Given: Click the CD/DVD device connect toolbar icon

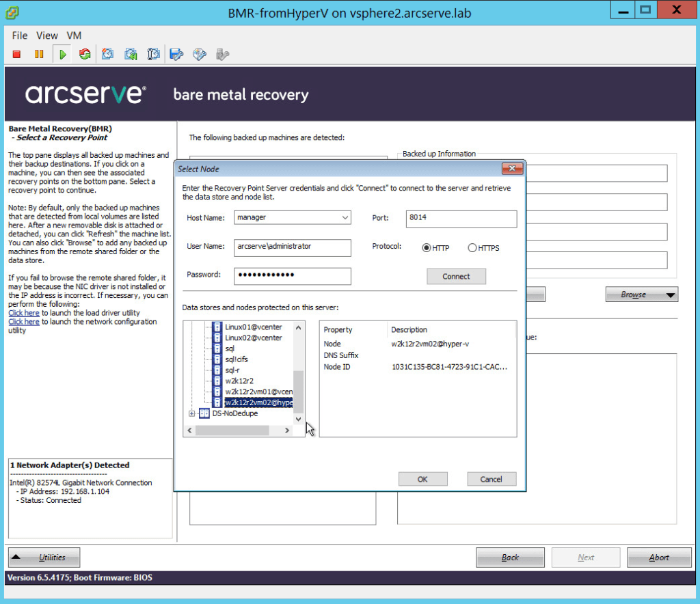Looking at the screenshot, I should 200,55.
